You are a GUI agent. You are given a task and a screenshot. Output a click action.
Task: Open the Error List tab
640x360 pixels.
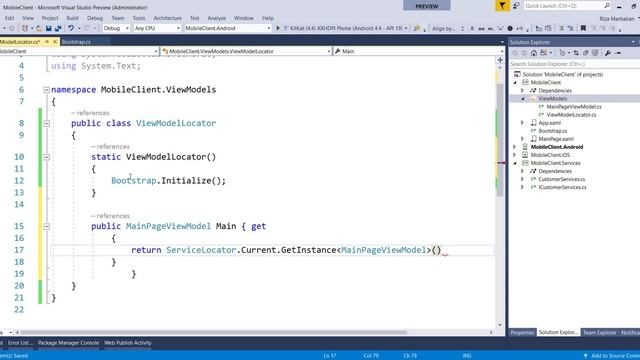20,343
